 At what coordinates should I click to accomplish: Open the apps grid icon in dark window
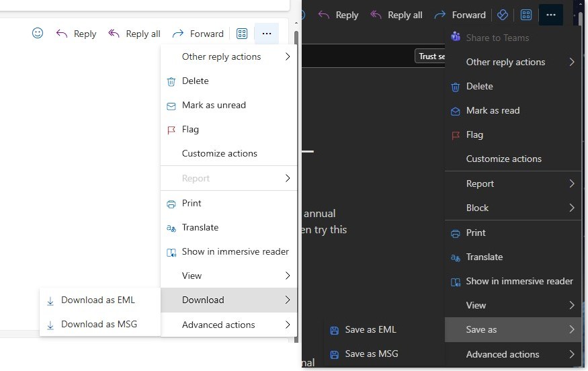click(x=526, y=15)
